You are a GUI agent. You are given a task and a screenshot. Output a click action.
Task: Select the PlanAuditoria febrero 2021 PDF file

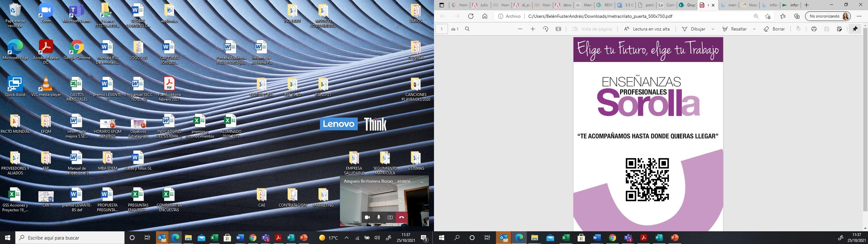pyautogui.click(x=169, y=90)
